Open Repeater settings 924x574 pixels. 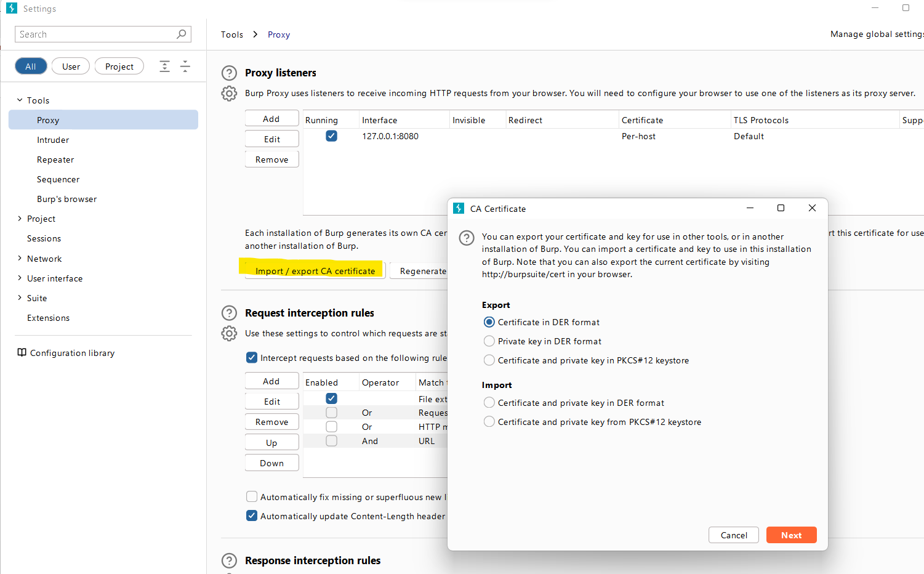[x=55, y=160]
